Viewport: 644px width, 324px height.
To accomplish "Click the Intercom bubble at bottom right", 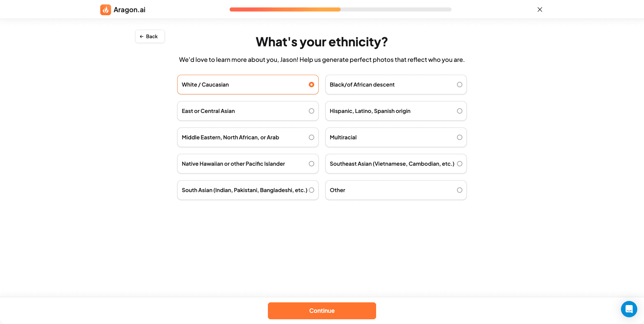I will (629, 309).
